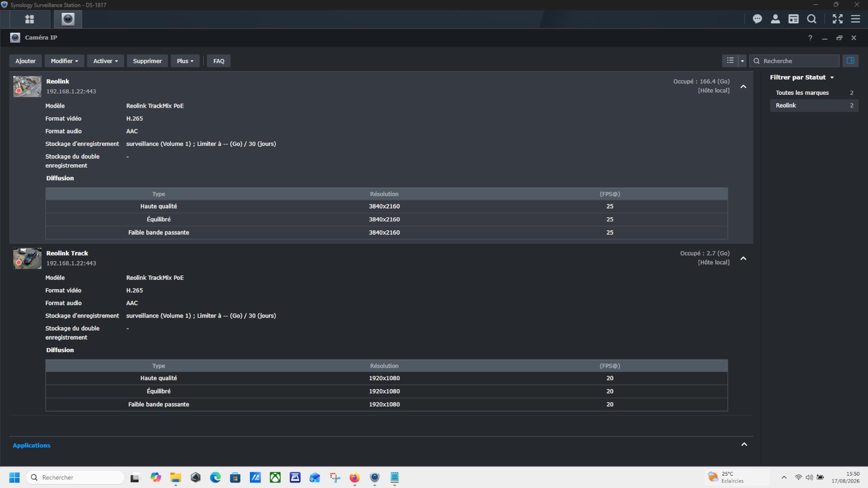
Task: Click Équilibré row at 3840x2160
Action: point(387,219)
